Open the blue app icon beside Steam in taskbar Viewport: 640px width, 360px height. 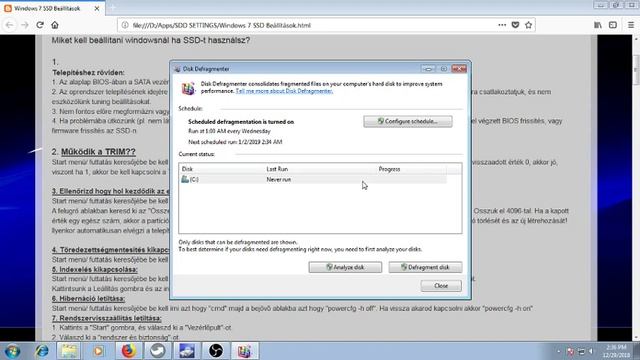coord(187,351)
